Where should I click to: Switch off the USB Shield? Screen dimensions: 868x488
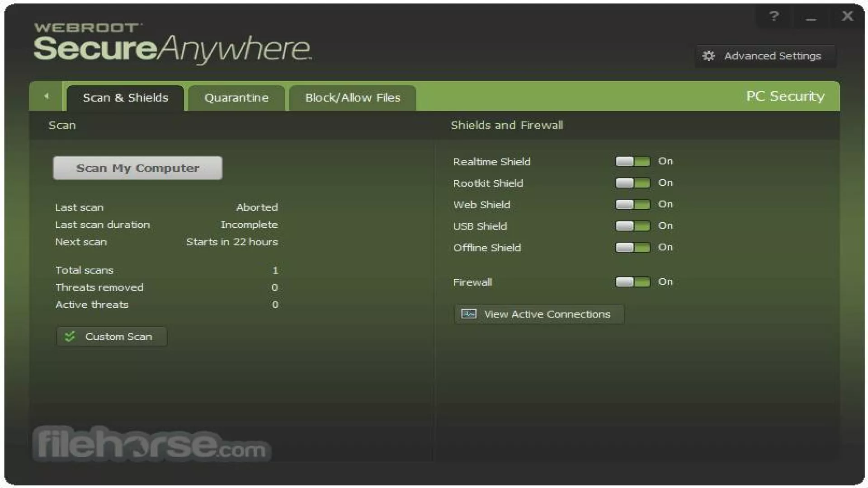(632, 226)
